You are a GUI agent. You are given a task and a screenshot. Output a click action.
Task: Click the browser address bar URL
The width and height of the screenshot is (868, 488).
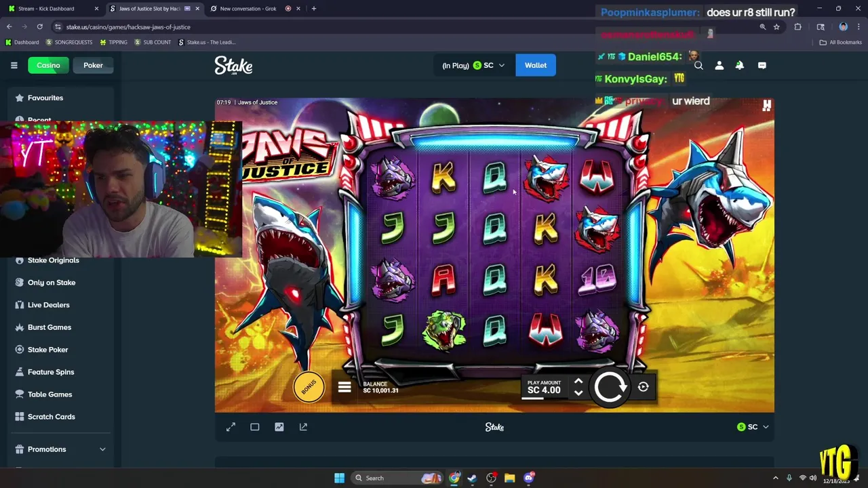point(128,27)
